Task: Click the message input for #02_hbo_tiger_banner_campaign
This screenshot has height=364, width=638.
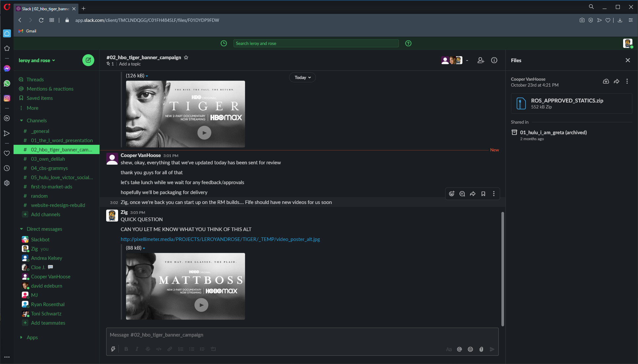Action: (302, 335)
